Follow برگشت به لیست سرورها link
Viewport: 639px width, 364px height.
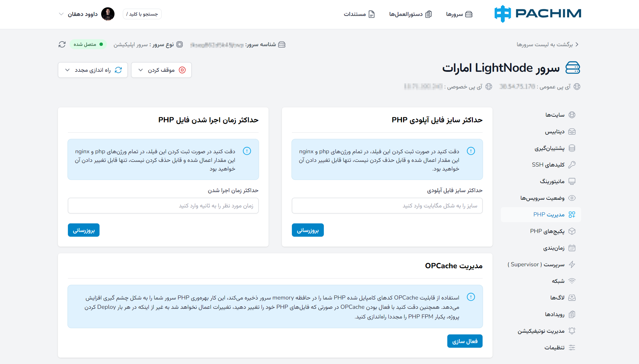tap(547, 45)
